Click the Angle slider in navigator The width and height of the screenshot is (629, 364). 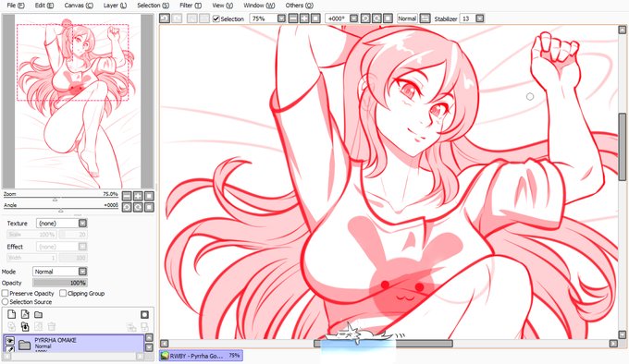click(x=61, y=210)
